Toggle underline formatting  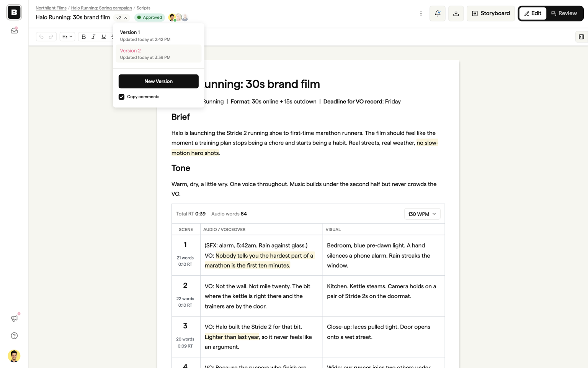coord(103,37)
